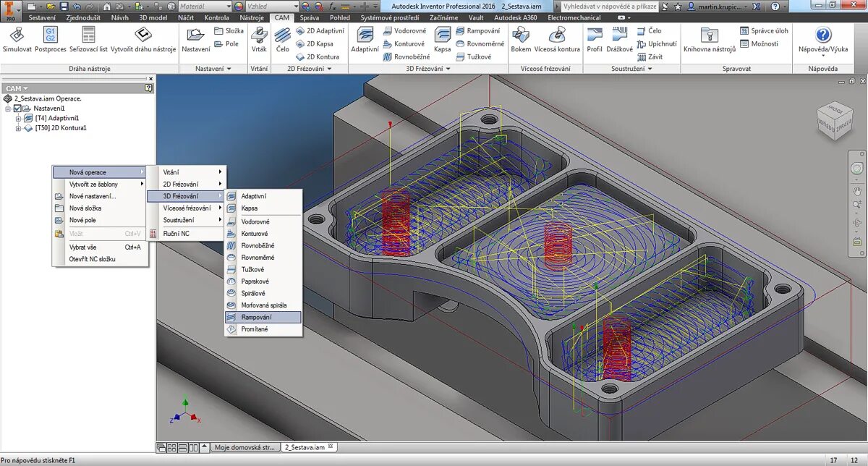
Task: Click Rovnoměrné in the ribbon
Action: coord(480,43)
